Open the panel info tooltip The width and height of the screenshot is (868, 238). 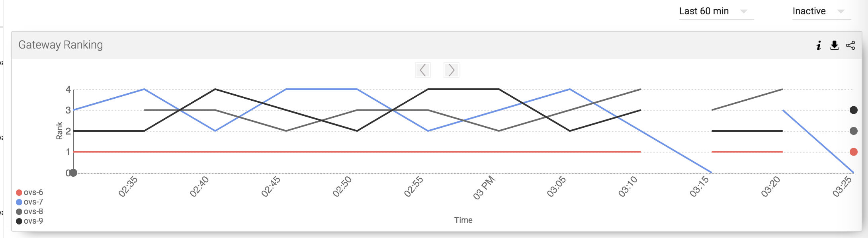pos(818,46)
